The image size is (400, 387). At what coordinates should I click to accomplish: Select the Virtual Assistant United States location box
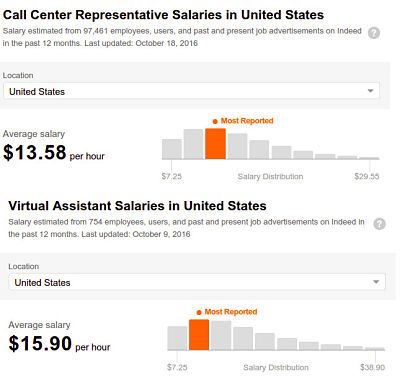pos(197,282)
